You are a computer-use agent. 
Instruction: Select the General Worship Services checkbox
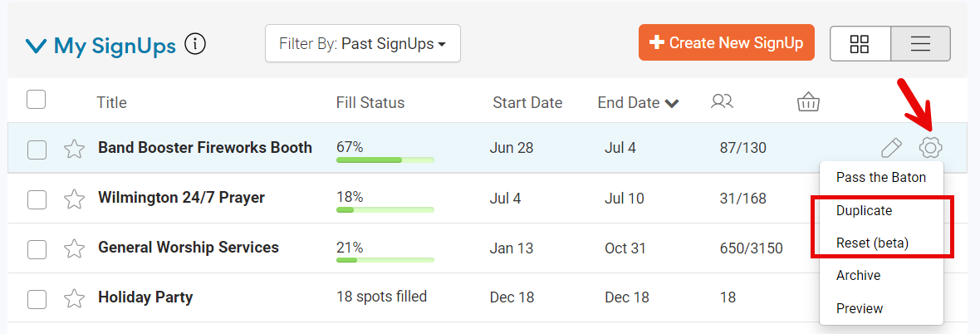37,249
